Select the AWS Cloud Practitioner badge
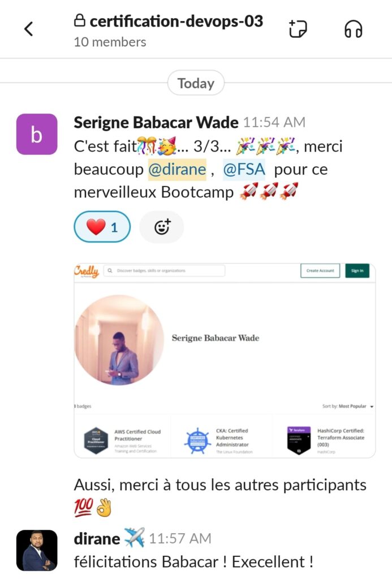The image size is (392, 579). [123, 439]
